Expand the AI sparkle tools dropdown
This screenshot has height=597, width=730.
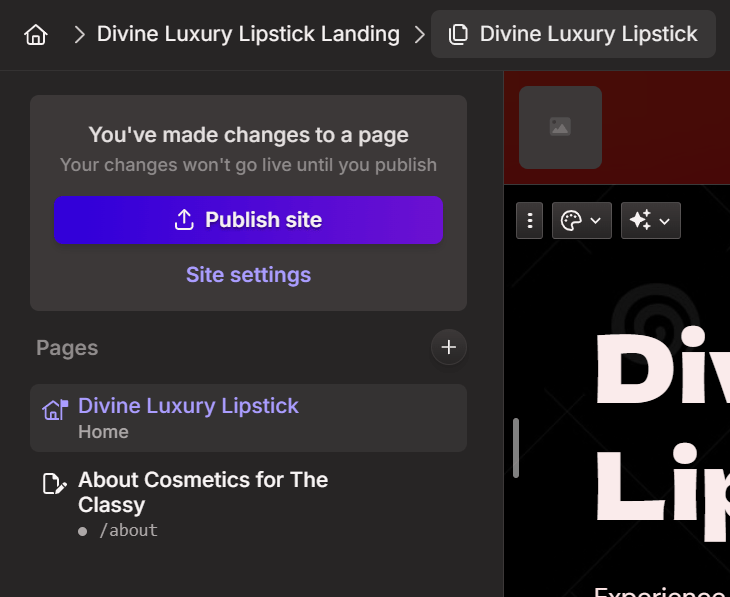coord(650,220)
